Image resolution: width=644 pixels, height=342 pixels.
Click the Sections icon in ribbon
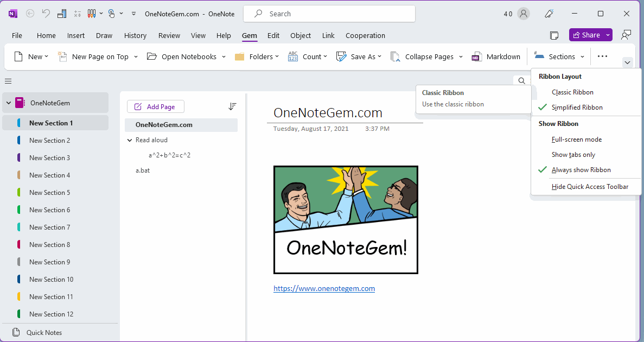coord(539,56)
